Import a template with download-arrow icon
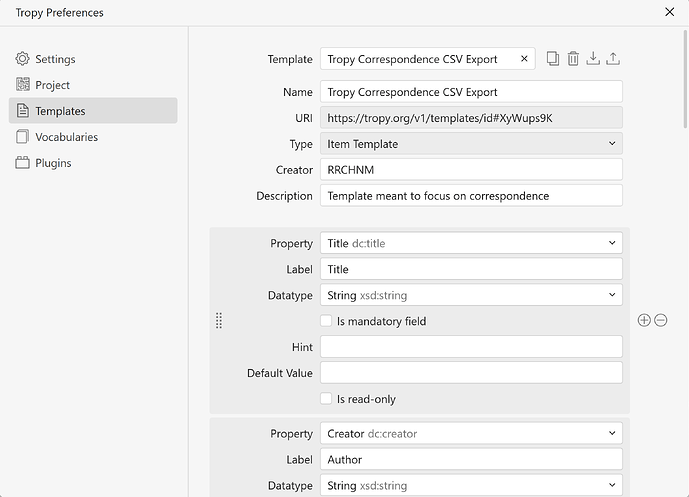 [593, 58]
